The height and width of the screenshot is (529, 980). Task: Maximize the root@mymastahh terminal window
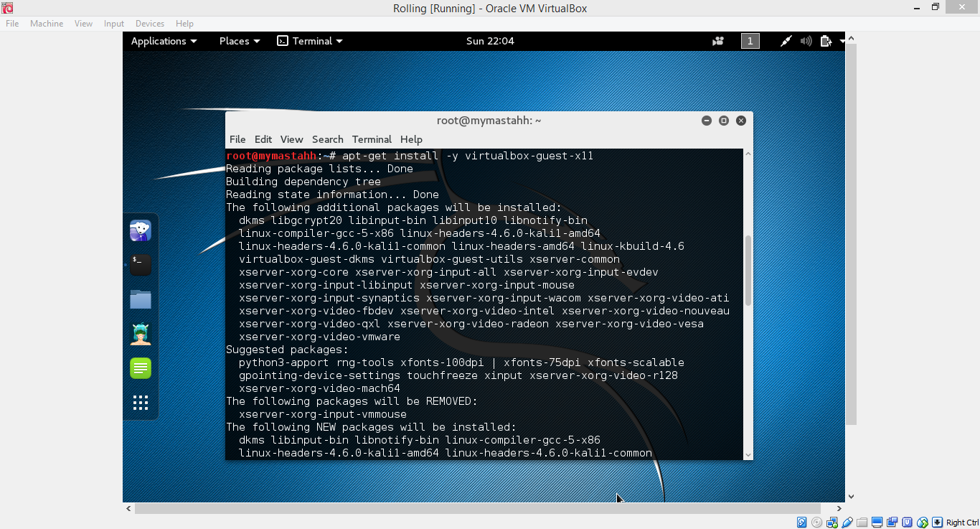[x=724, y=121]
